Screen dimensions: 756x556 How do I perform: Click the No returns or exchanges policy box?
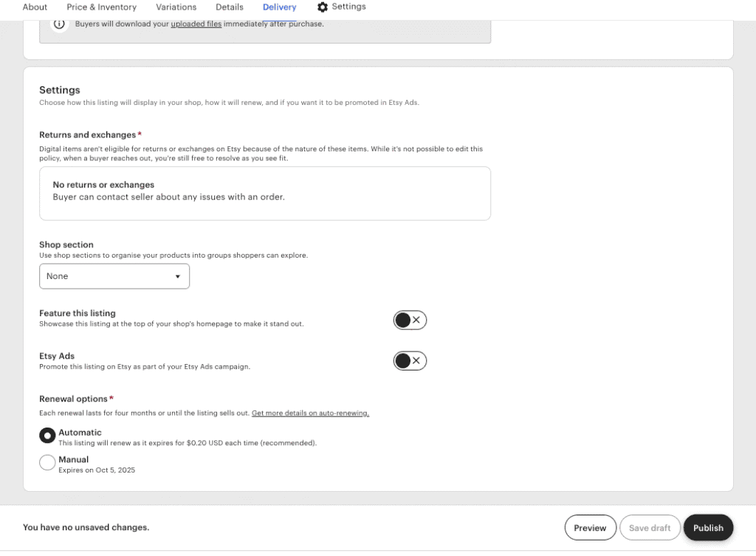coord(265,193)
